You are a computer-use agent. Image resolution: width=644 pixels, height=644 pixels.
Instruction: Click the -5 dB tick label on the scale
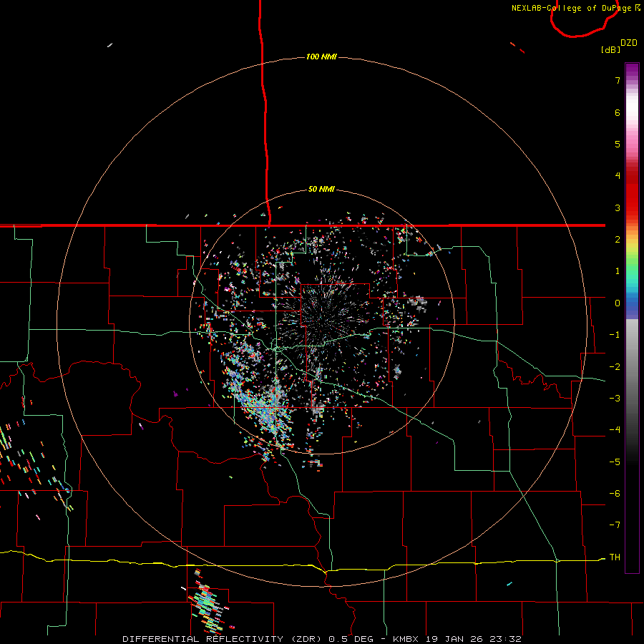point(615,462)
